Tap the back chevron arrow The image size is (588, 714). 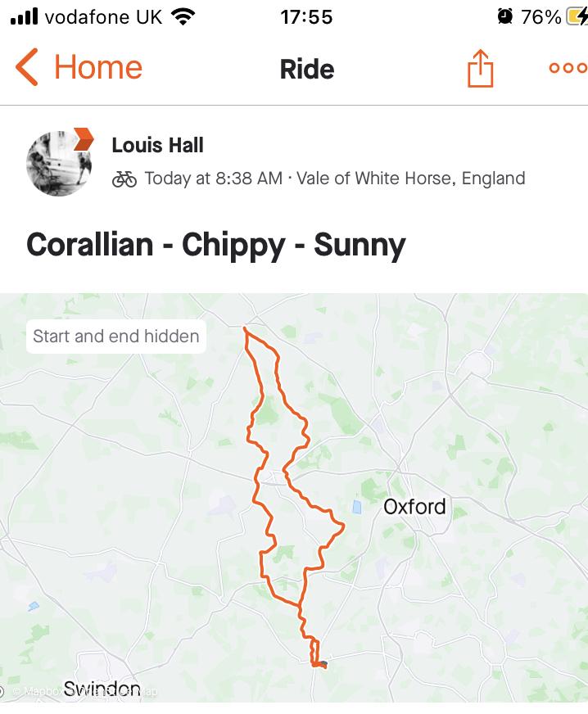point(27,67)
